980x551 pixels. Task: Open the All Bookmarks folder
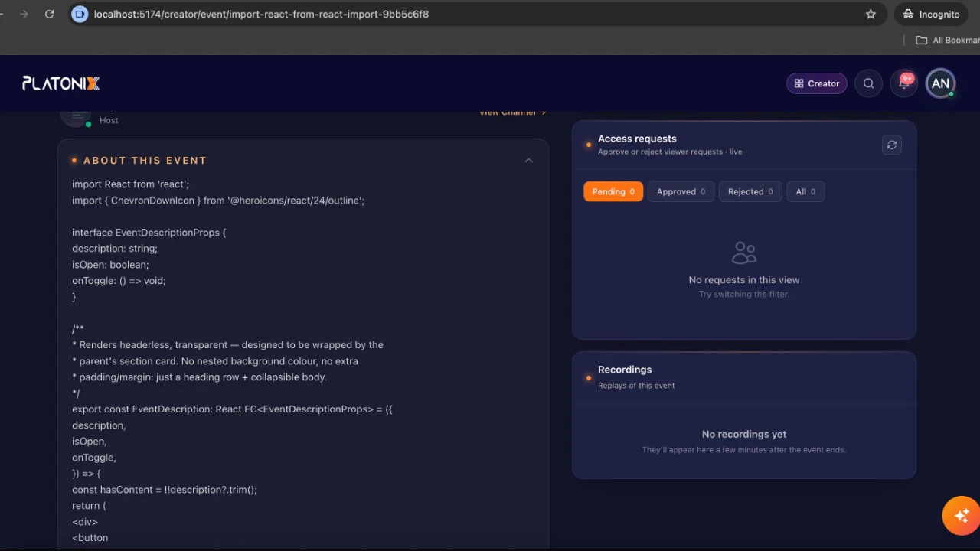click(x=947, y=40)
